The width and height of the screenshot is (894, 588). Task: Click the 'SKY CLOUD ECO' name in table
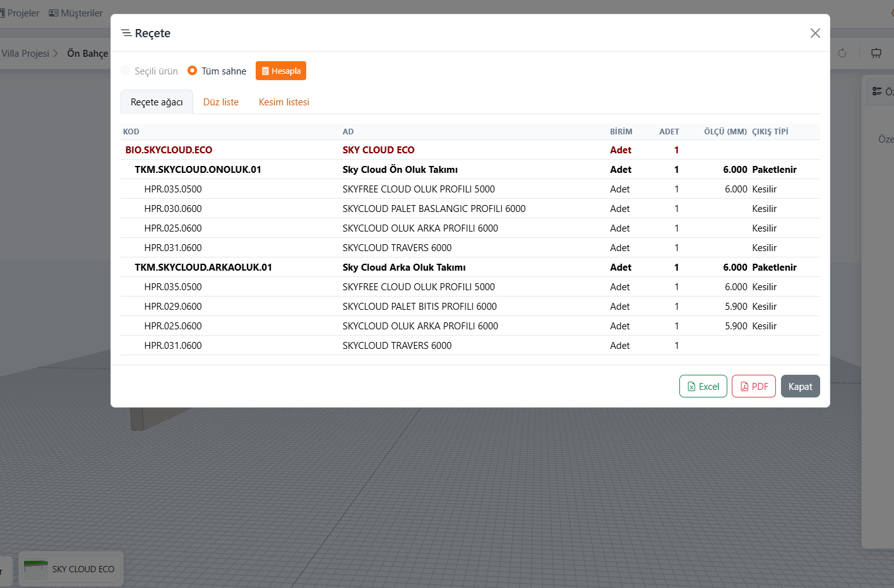379,150
